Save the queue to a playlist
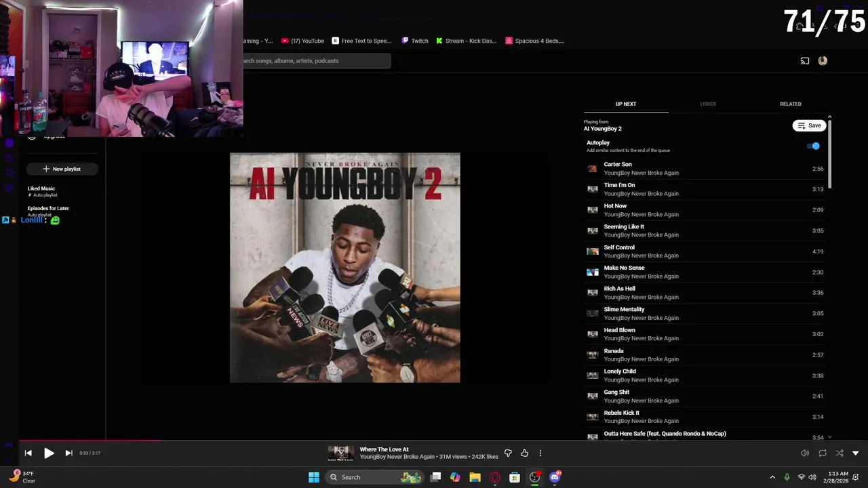The height and width of the screenshot is (488, 868). (810, 125)
